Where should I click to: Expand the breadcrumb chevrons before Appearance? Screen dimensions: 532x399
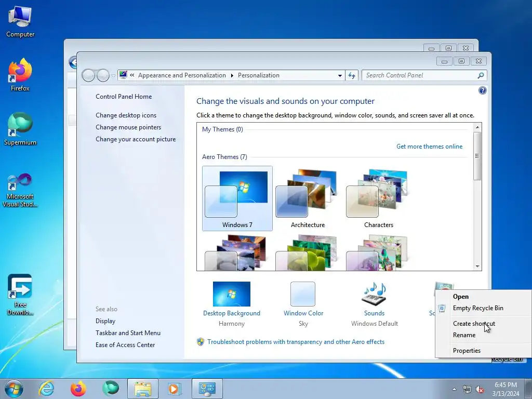click(x=132, y=75)
